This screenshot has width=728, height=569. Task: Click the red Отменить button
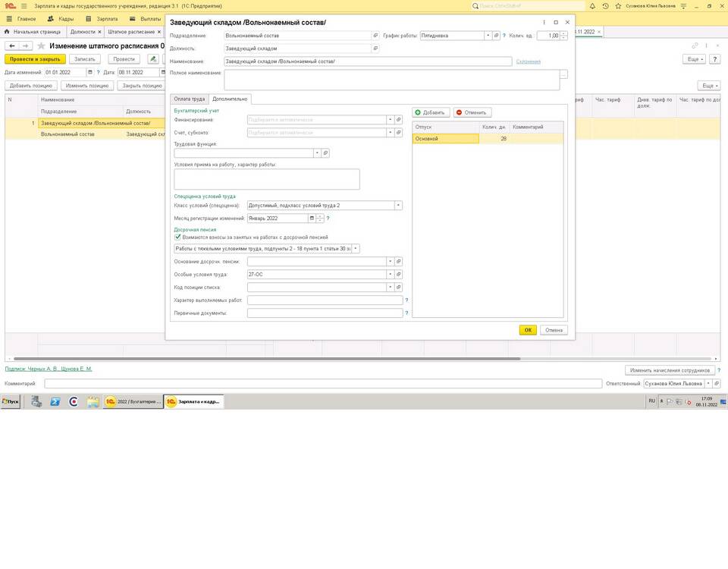tap(472, 112)
